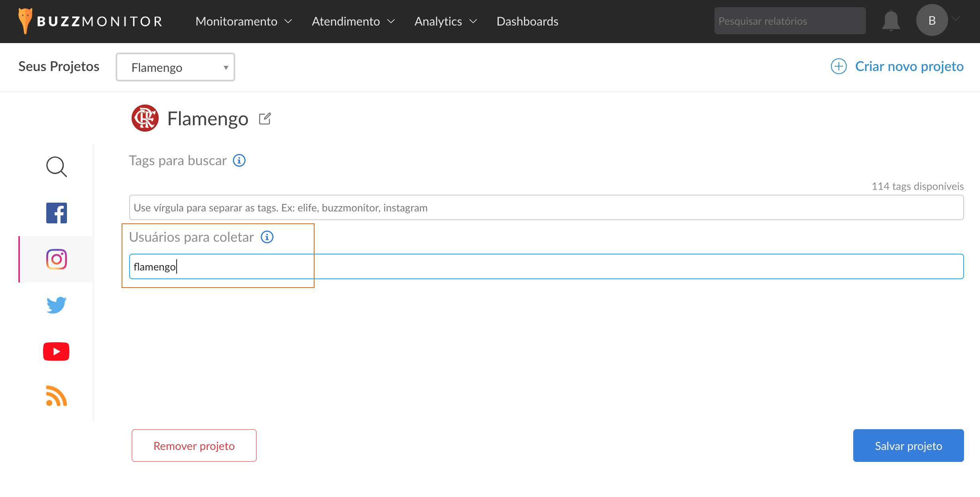Viewport: 980px width, 497px height.
Task: Open the Atendimento dropdown menu
Action: tap(353, 21)
